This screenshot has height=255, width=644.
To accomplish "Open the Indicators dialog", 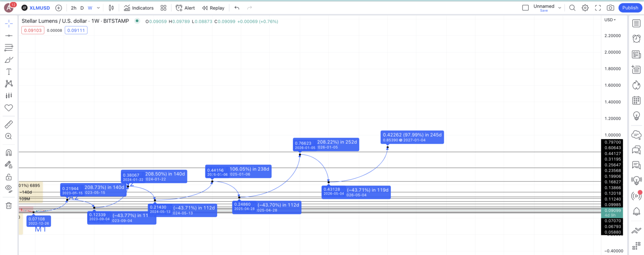I will point(139,8).
